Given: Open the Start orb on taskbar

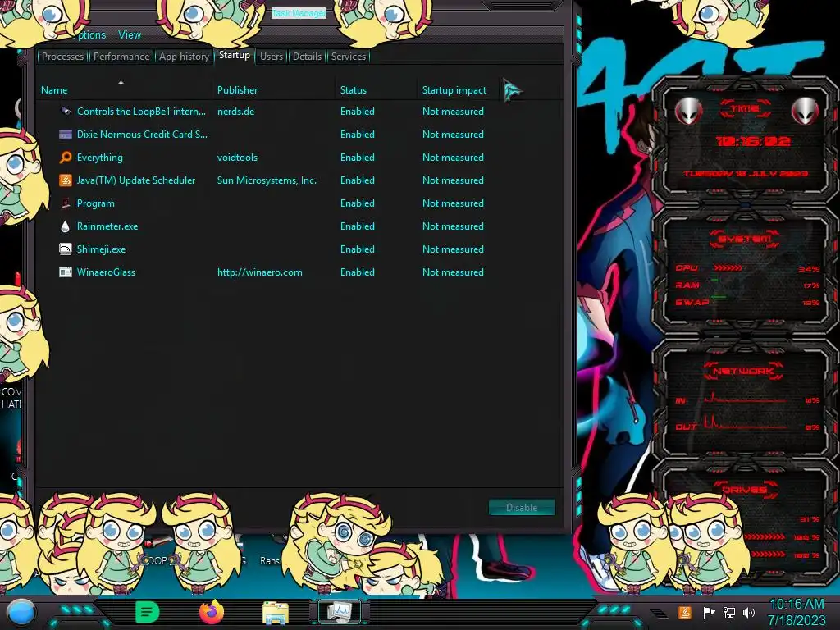Looking at the screenshot, I should point(21,613).
